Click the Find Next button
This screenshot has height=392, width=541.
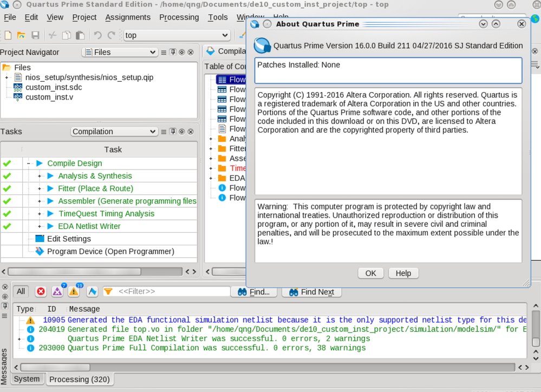pos(311,292)
